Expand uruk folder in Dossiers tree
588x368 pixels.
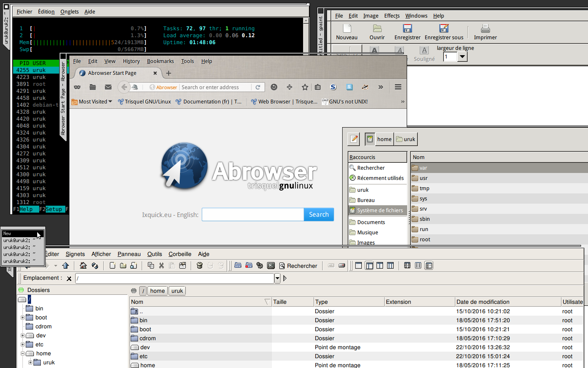click(30, 363)
